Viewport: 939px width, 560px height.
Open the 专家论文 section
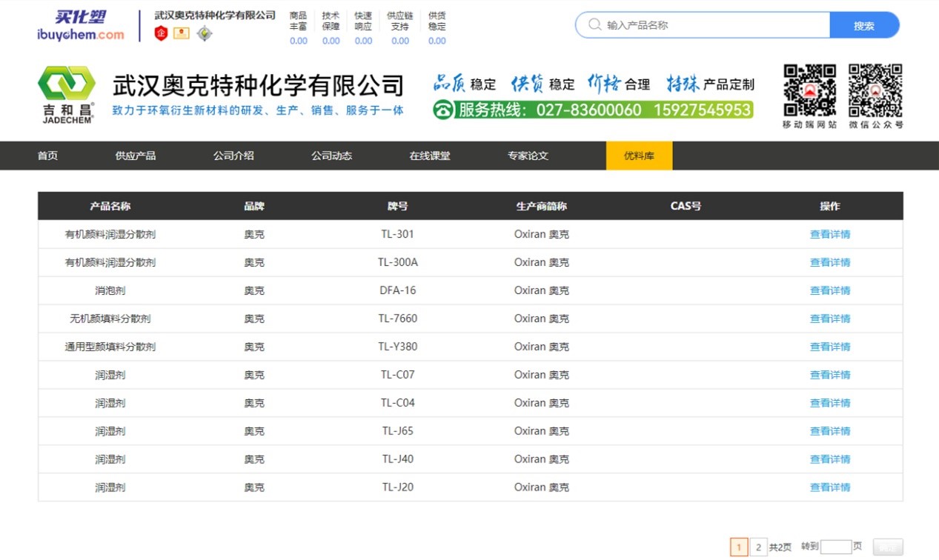pyautogui.click(x=528, y=156)
